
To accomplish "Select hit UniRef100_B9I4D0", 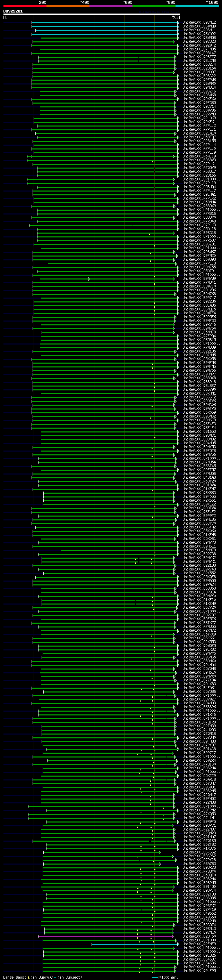I will [x=199, y=886].
